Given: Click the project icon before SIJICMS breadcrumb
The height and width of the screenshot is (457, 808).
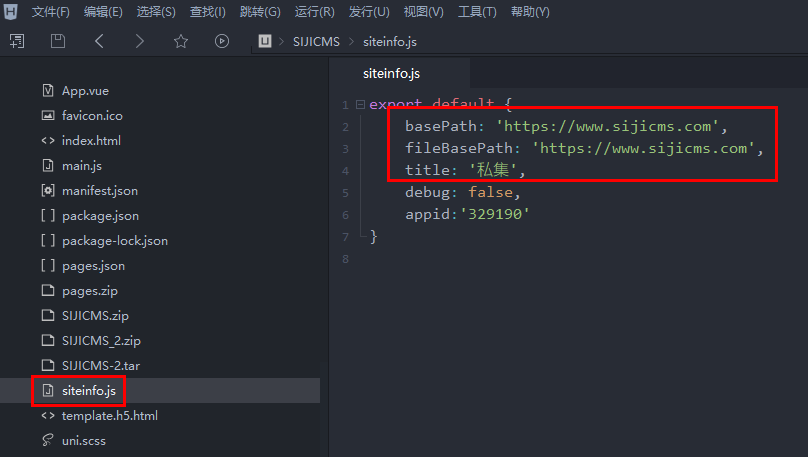Looking at the screenshot, I should (x=265, y=41).
